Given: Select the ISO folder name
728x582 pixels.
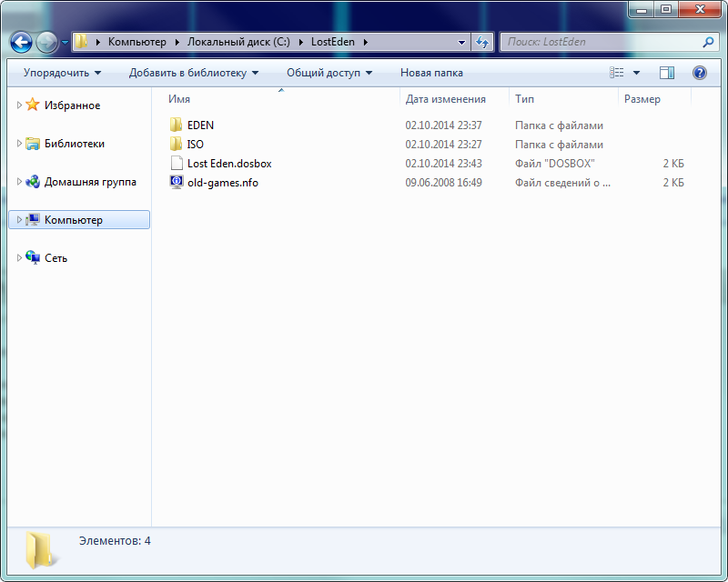Looking at the screenshot, I should point(196,145).
